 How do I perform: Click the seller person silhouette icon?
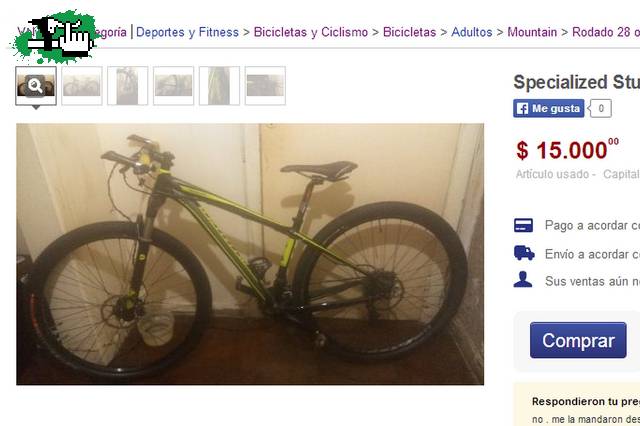click(523, 280)
